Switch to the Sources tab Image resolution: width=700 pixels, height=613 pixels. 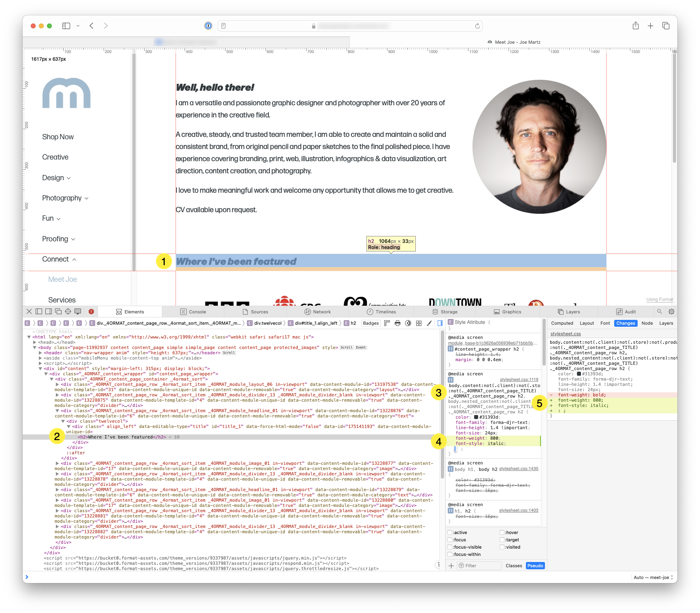coord(255,312)
